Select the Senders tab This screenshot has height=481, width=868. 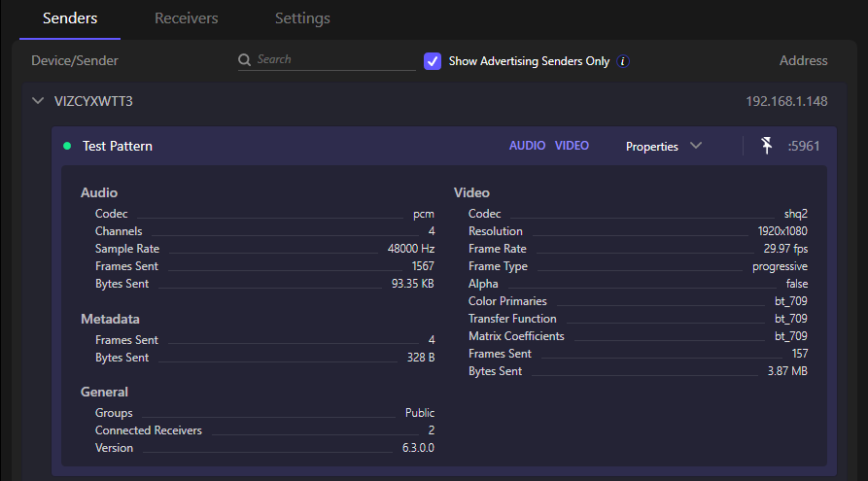70,18
